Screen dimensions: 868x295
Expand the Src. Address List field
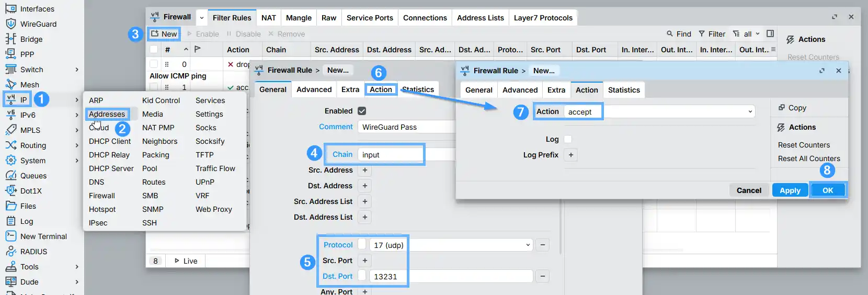[x=365, y=201]
